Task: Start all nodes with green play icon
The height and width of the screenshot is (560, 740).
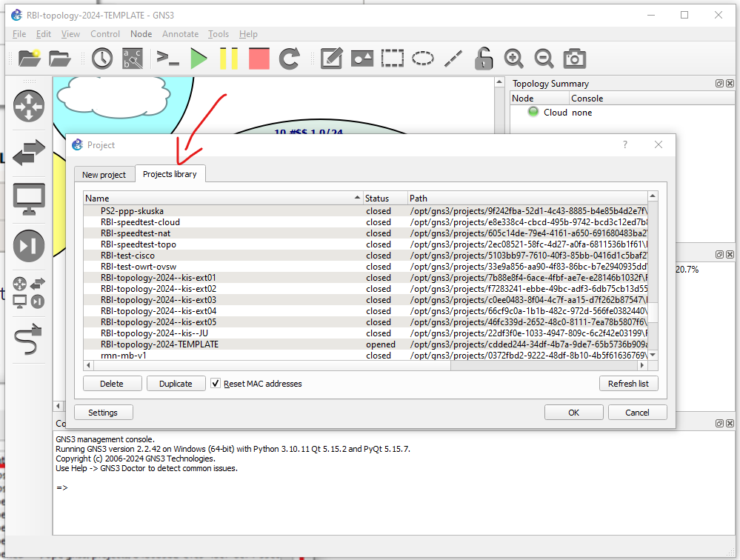Action: click(199, 59)
